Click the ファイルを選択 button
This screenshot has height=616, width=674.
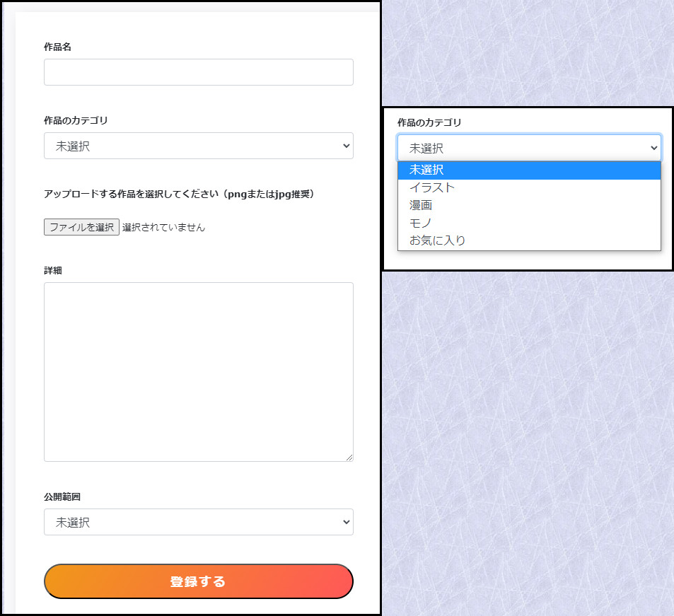point(81,227)
